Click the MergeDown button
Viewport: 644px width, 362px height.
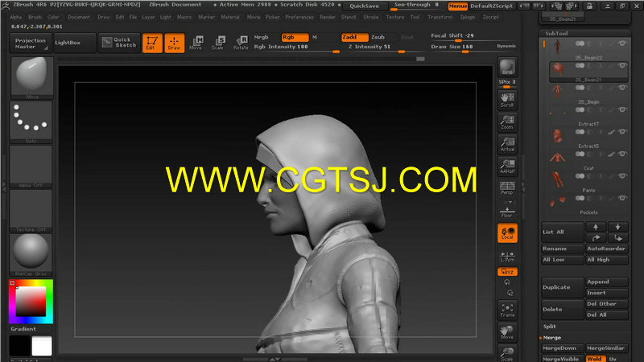(x=562, y=348)
